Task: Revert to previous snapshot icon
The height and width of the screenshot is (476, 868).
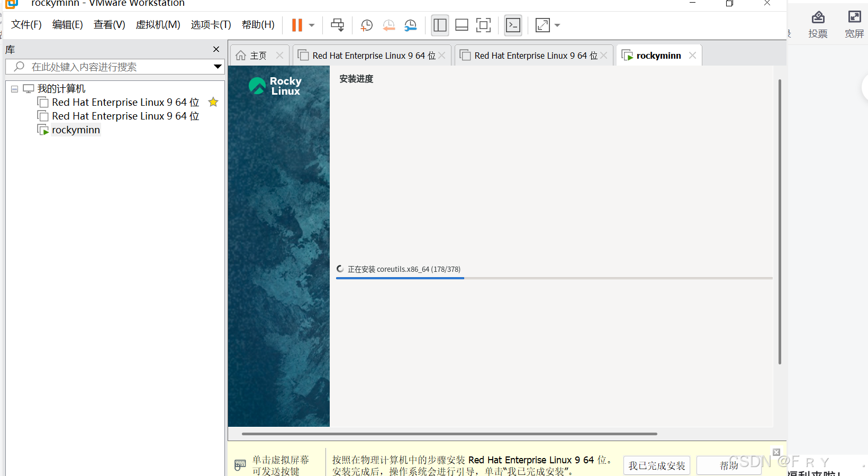Action: pos(388,25)
